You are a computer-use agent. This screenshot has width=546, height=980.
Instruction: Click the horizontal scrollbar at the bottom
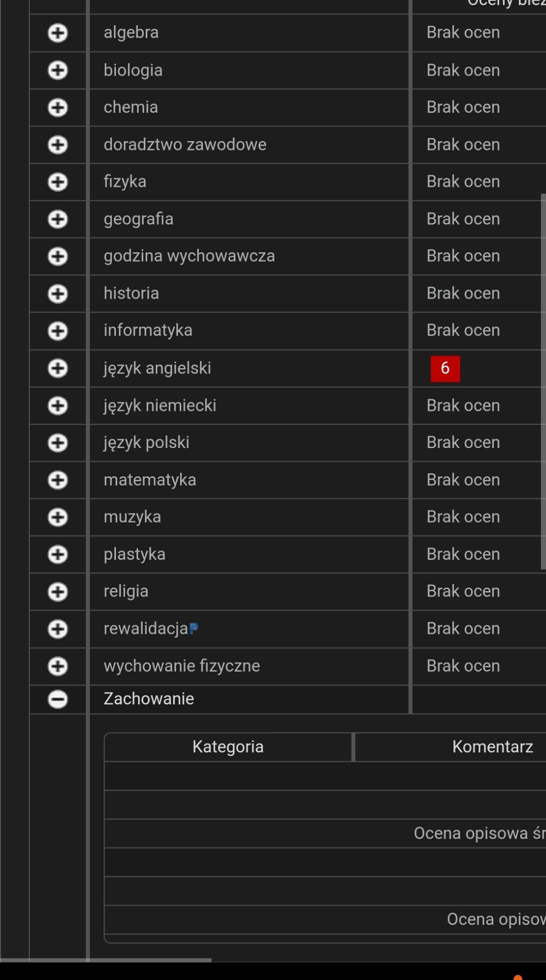[106, 960]
